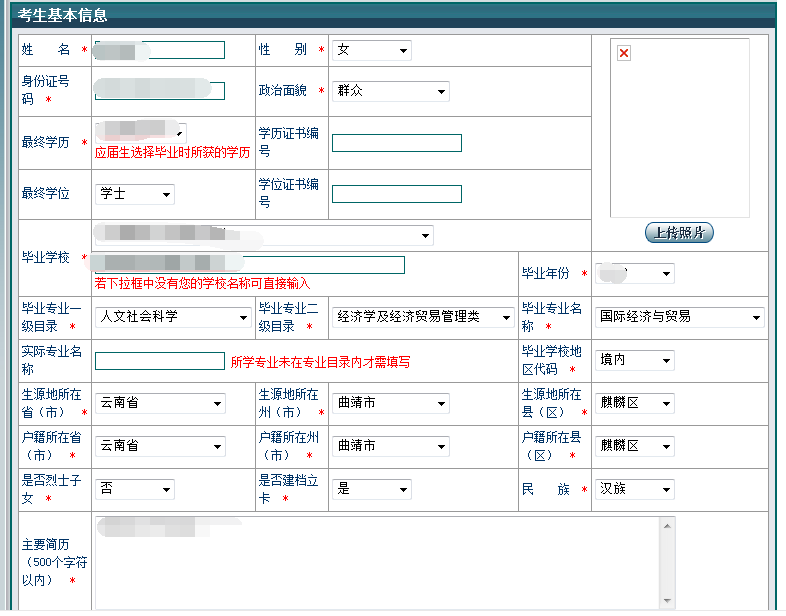Expand 毕业专业一级目录 dropdown

173,317
